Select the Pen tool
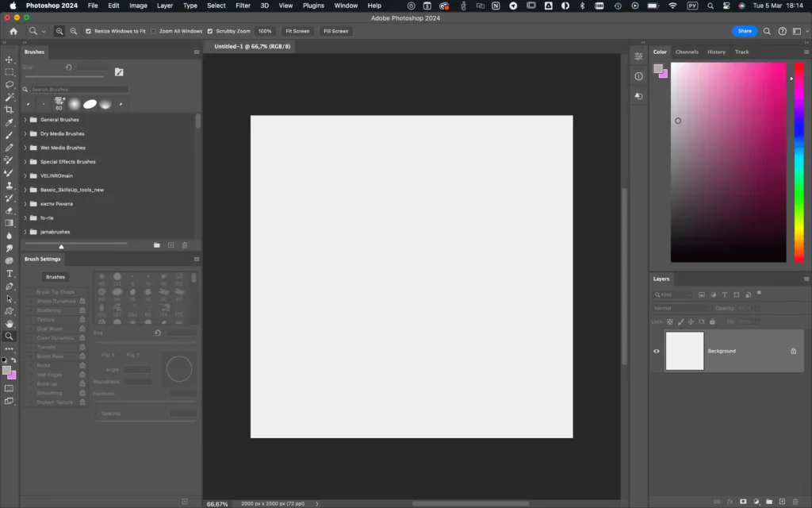Viewport: 812px width, 508px height. 10,286
